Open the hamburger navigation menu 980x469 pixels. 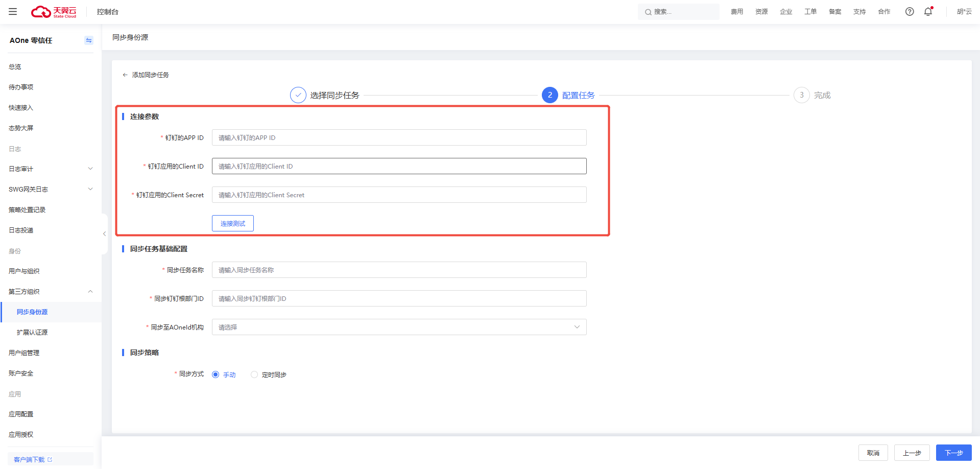coord(13,12)
